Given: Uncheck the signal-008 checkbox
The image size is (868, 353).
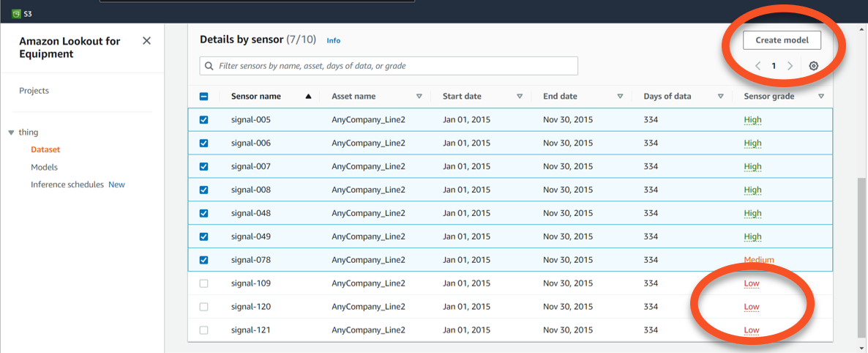Looking at the screenshot, I should point(203,190).
